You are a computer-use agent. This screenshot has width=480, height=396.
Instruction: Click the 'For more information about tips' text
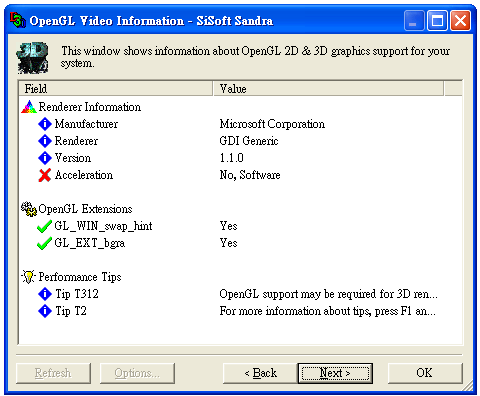click(327, 311)
